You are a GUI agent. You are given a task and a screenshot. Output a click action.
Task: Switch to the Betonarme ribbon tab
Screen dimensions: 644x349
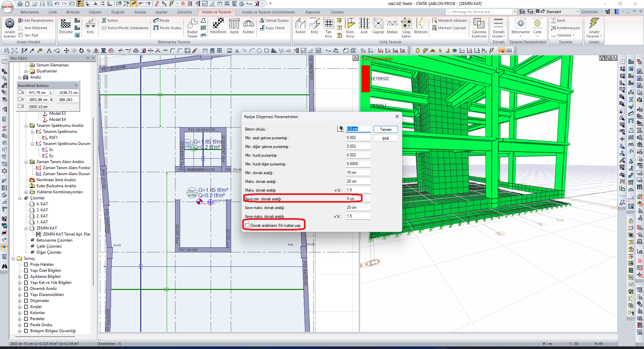pos(30,12)
